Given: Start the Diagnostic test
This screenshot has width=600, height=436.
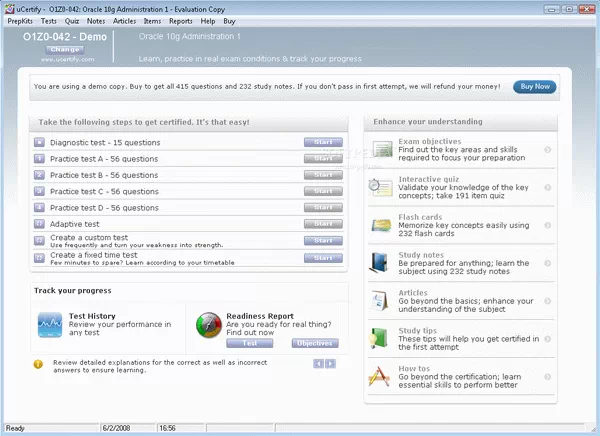Looking at the screenshot, I should click(323, 142).
